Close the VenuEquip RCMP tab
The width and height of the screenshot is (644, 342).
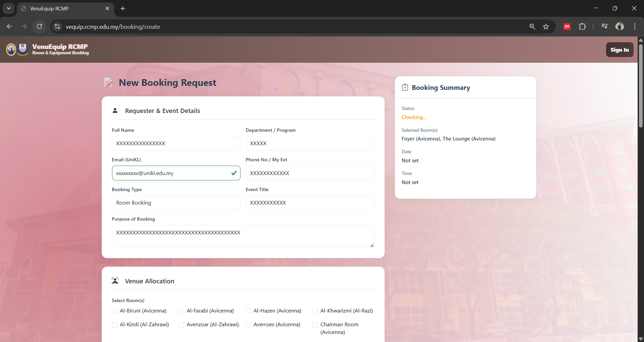click(x=107, y=8)
